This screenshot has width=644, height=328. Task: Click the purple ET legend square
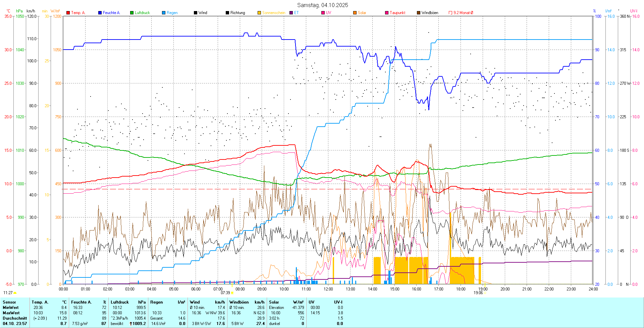point(291,13)
